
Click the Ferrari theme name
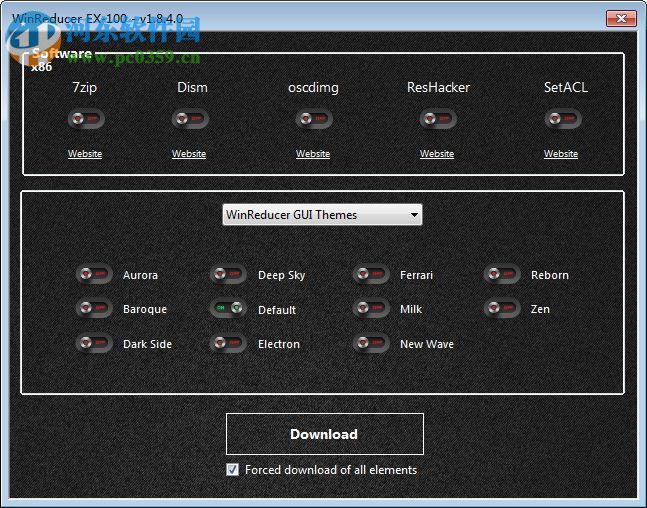point(416,275)
